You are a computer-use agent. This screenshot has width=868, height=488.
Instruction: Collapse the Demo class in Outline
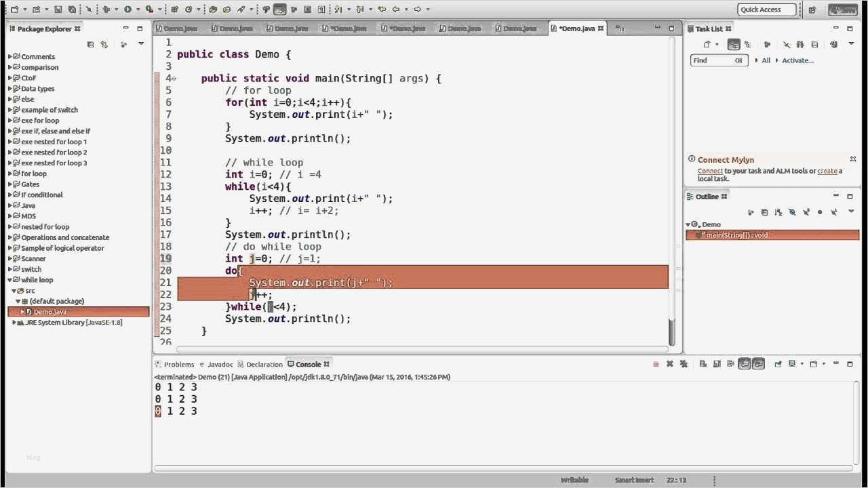click(x=688, y=224)
